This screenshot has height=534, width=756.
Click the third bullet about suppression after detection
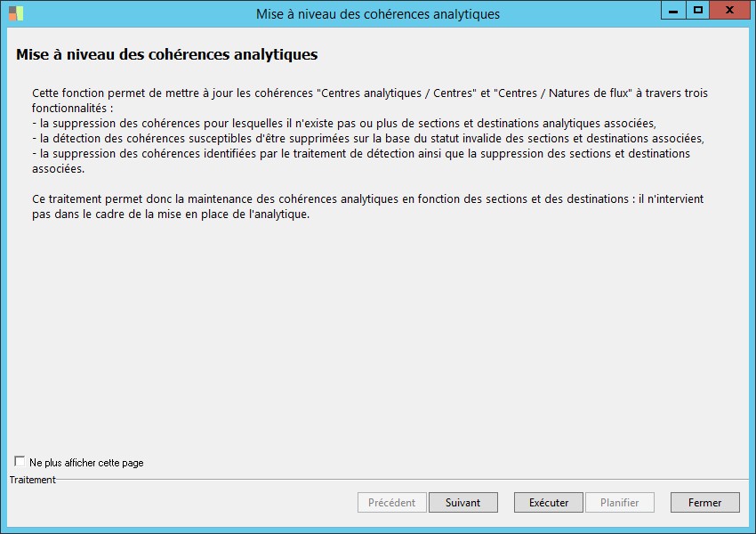point(360,154)
